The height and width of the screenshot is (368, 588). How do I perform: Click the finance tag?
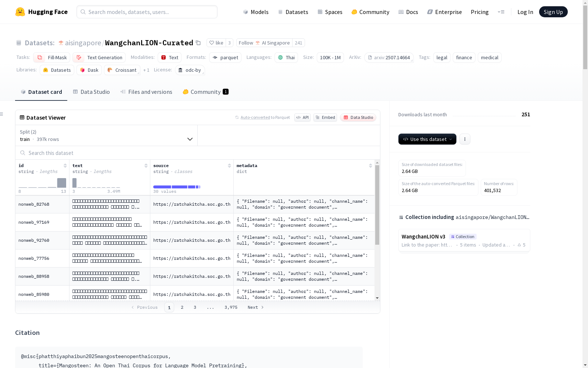(464, 57)
